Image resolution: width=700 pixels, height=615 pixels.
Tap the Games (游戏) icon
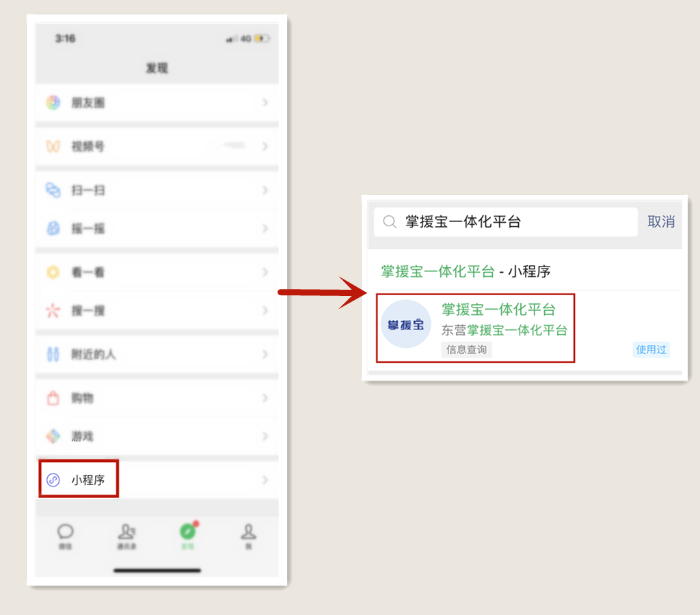(x=53, y=436)
